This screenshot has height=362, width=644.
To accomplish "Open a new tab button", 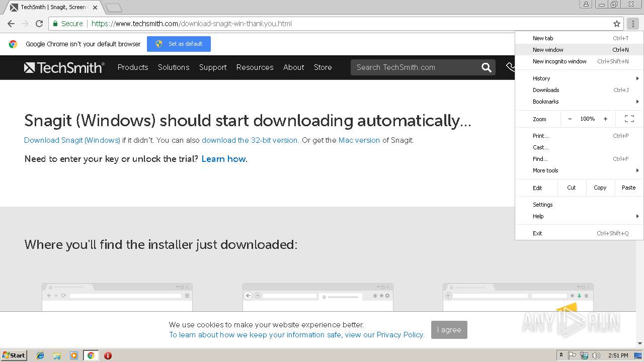I will [x=114, y=8].
